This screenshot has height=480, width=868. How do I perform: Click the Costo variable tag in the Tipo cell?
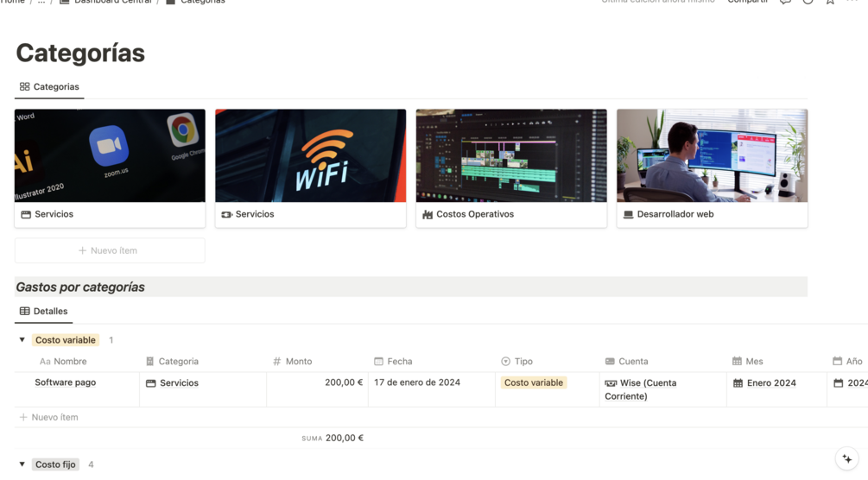click(x=534, y=382)
